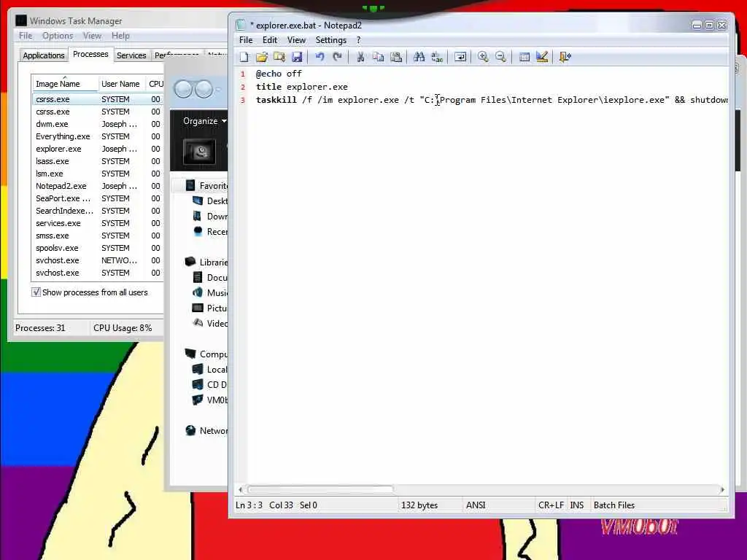Viewport: 747px width, 560px height.
Task: Open the Organize dropdown in Explorer window
Action: coord(204,121)
